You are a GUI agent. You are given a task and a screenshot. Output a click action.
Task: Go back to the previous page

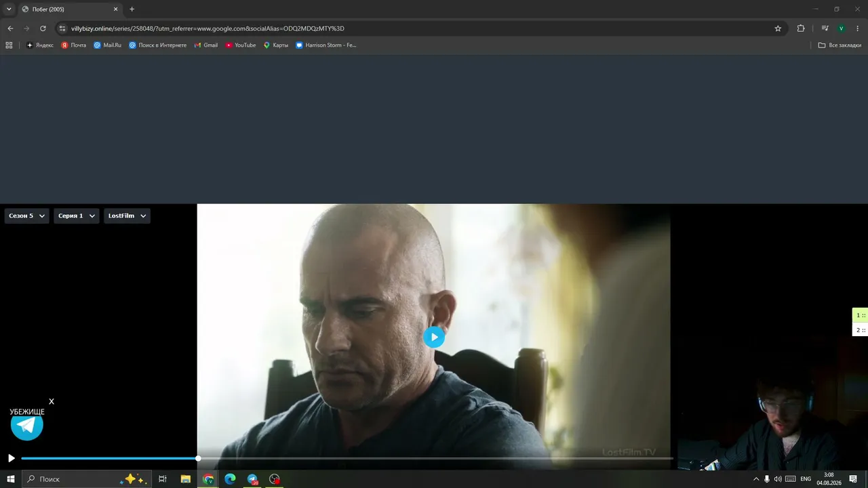(10, 28)
